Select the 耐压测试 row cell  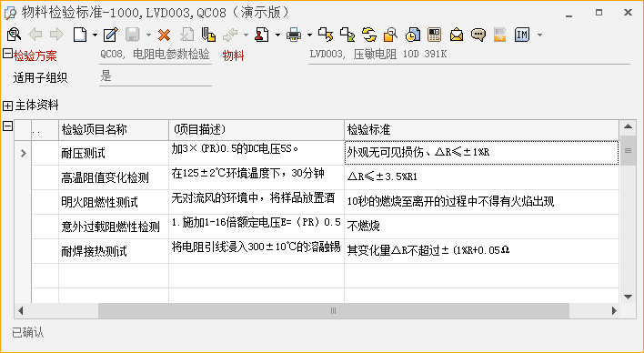(x=114, y=153)
